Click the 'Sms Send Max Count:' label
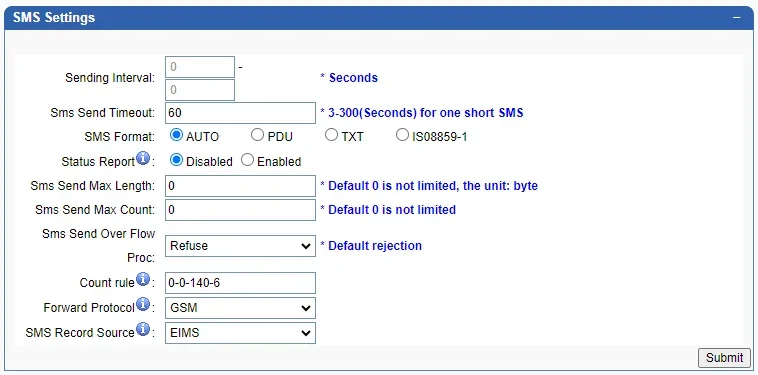 click(x=95, y=210)
